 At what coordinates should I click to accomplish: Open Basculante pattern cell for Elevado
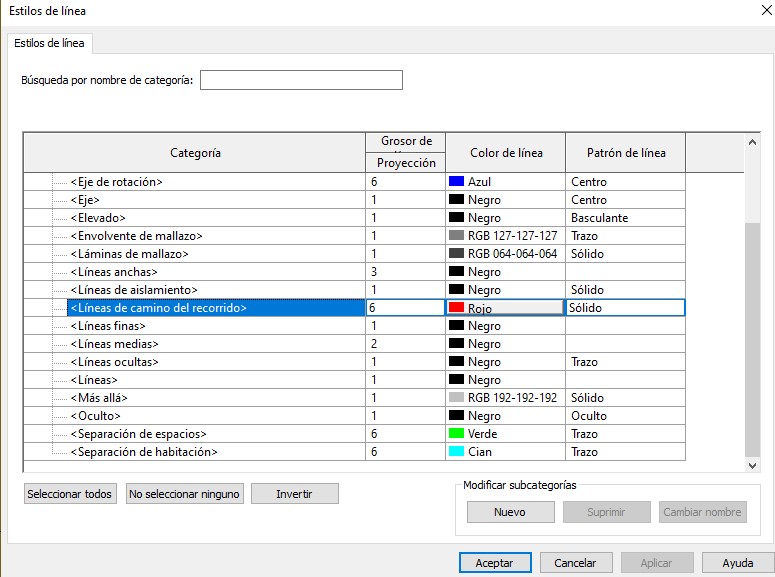tap(625, 218)
